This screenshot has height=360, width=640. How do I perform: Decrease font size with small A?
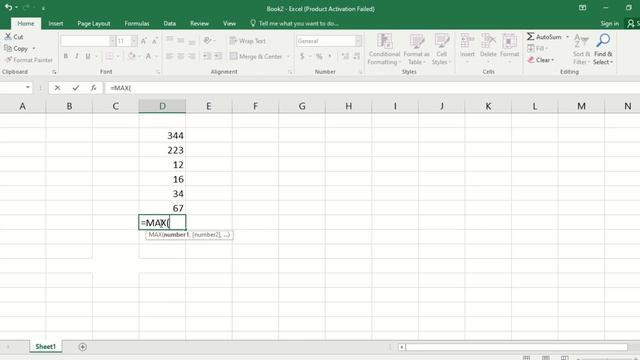point(155,41)
